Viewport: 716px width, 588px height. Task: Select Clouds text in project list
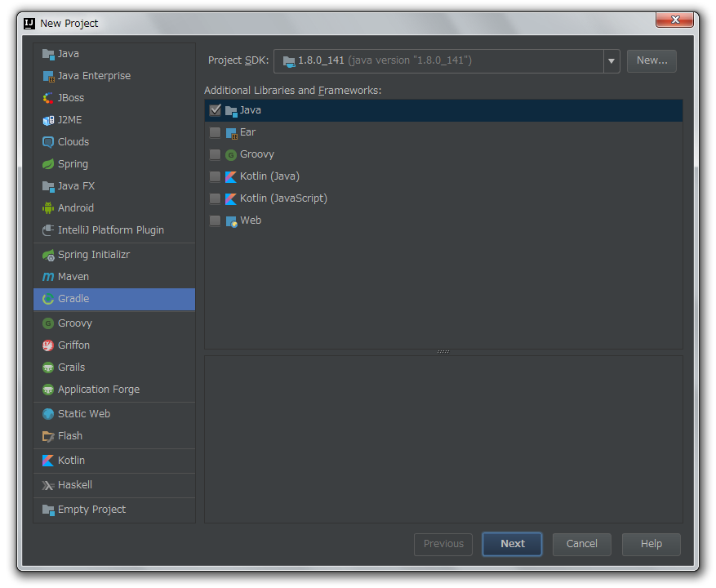click(73, 142)
